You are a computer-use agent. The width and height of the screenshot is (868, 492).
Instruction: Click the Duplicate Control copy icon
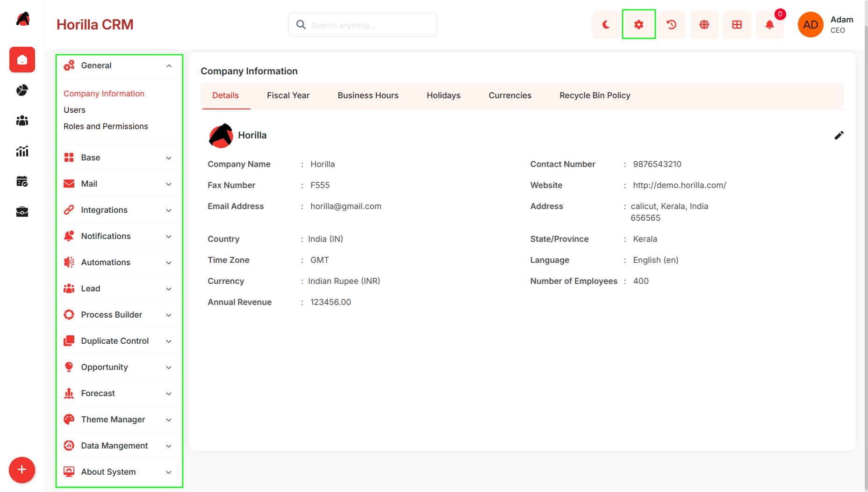tap(69, 341)
